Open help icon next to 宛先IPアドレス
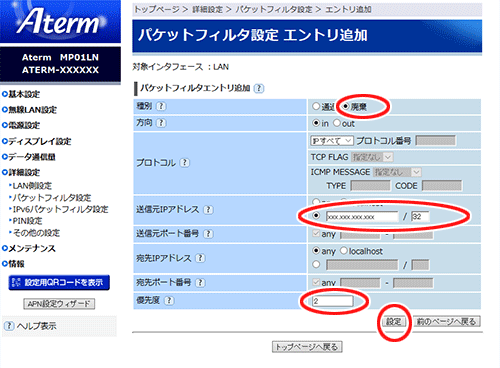Viewport: 500px width, 368px height. [200, 258]
